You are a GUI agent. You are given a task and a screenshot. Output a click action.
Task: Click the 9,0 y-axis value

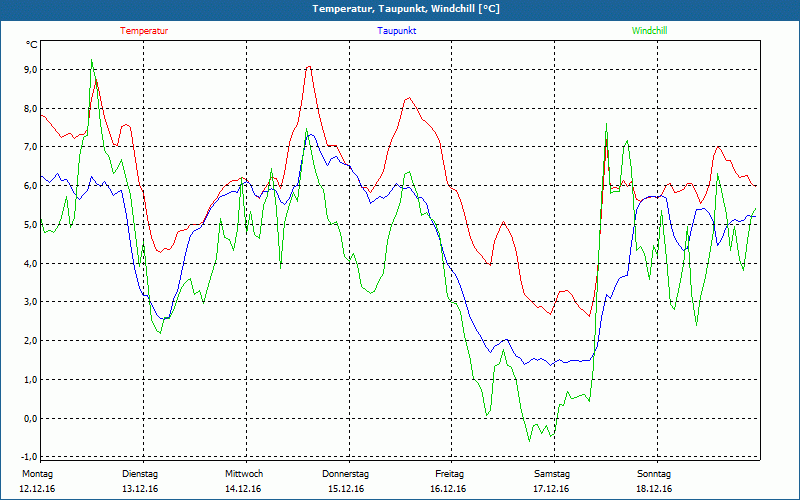31,70
